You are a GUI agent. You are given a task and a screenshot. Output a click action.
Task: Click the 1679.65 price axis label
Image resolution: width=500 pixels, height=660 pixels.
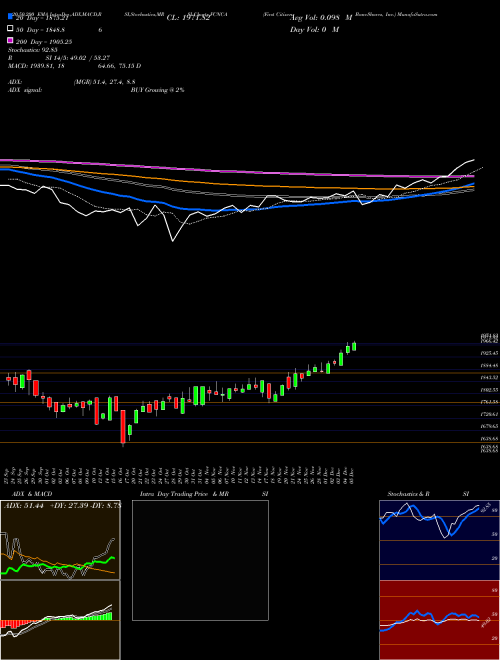489,426
